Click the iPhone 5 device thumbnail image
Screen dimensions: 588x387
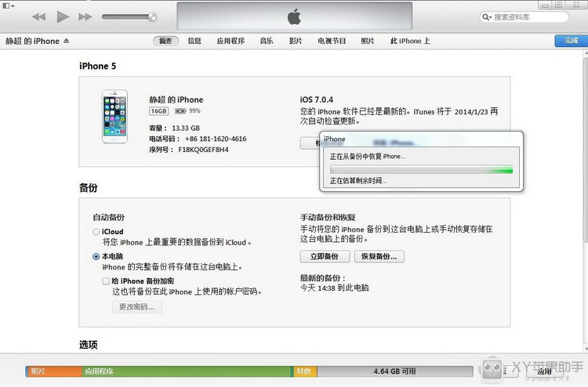click(x=114, y=116)
